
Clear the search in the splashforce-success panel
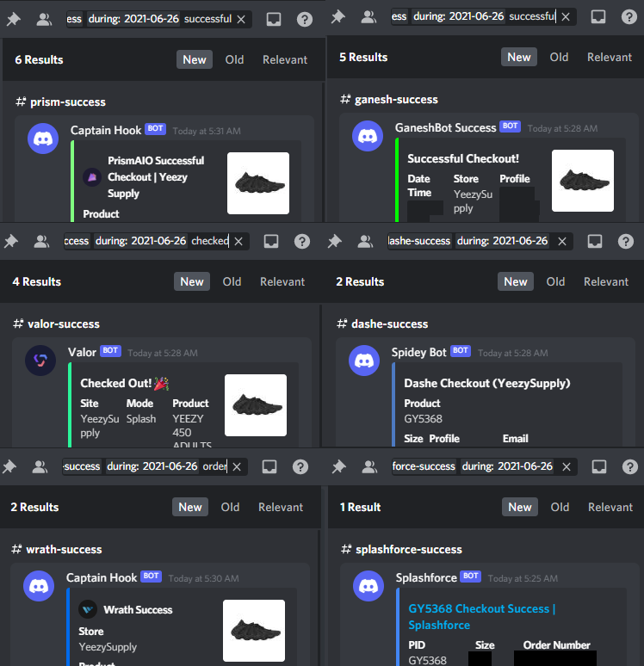point(567,466)
